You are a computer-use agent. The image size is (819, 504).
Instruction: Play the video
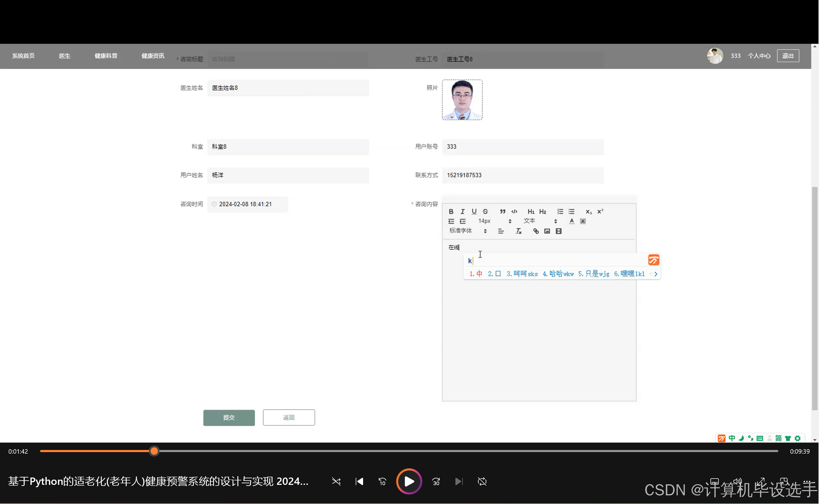point(409,481)
